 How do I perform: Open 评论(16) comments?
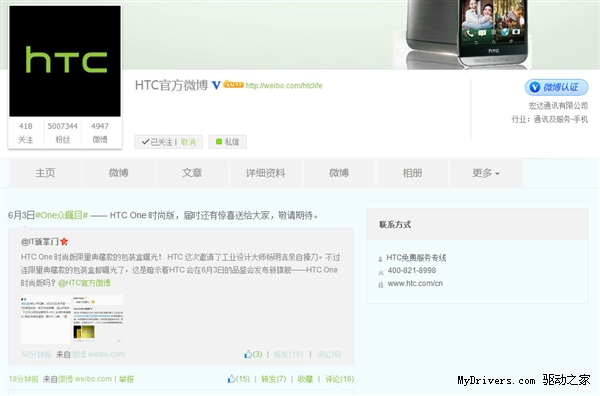(x=339, y=379)
